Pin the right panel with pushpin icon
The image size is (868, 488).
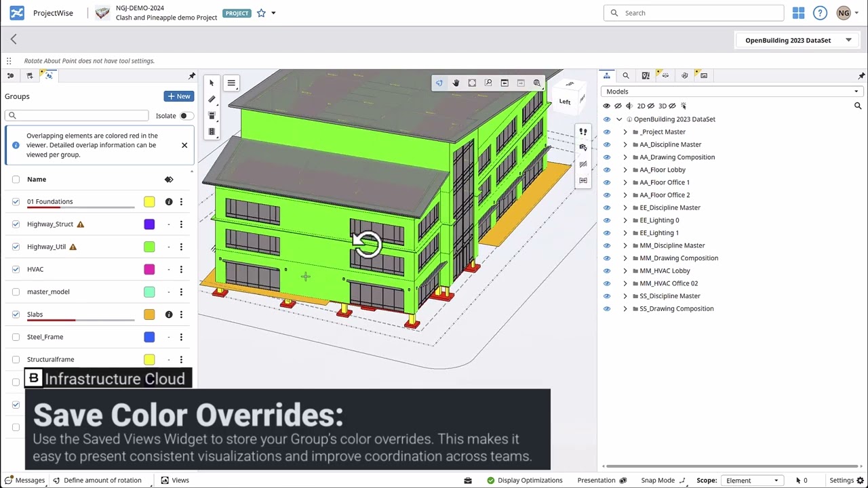pos(861,76)
